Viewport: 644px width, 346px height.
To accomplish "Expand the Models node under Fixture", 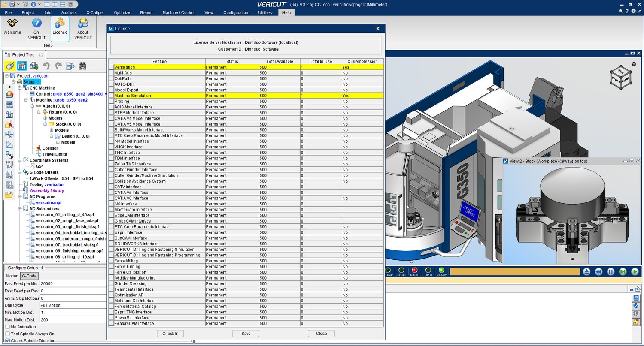I will [45, 118].
